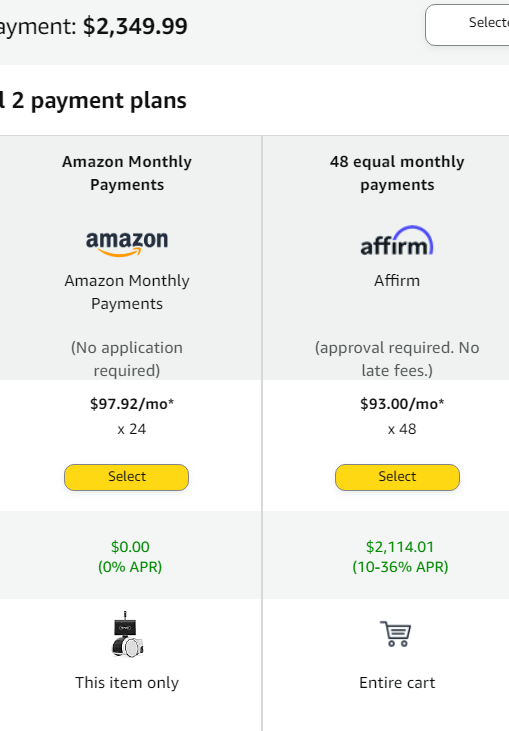The height and width of the screenshot is (731, 509).
Task: Click the Astro robot product thumbnail
Action: coord(127,634)
